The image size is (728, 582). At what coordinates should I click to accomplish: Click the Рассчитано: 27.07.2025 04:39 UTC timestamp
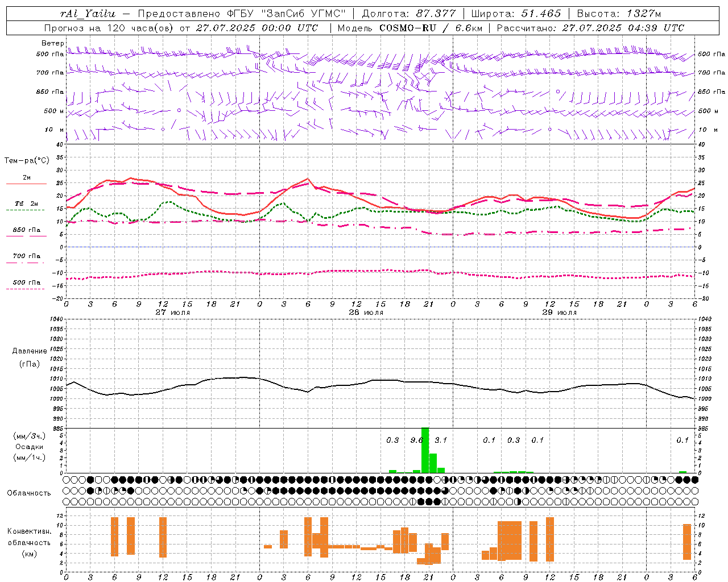590,28
